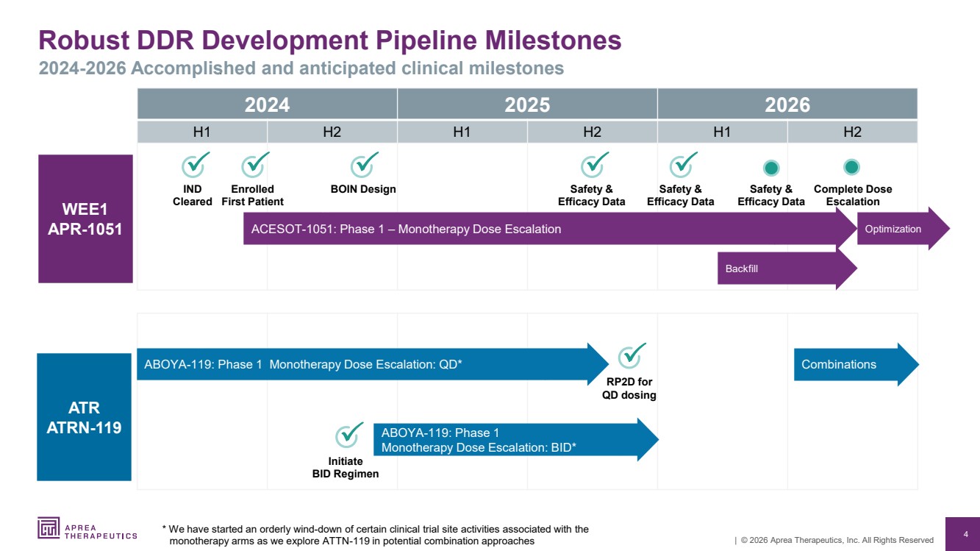
Task: Click the WEE1 APR-1051 purple box
Action: [x=85, y=218]
